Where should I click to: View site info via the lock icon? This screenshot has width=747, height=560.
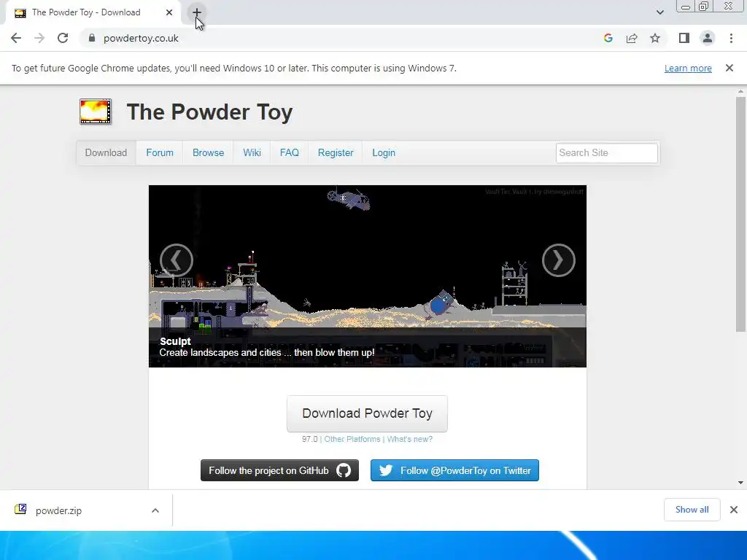click(92, 38)
